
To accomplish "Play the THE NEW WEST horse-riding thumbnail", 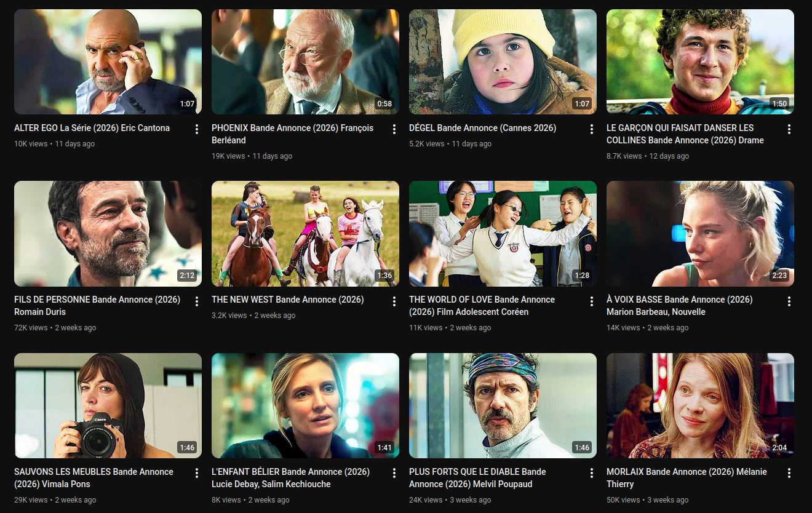I will coord(305,234).
